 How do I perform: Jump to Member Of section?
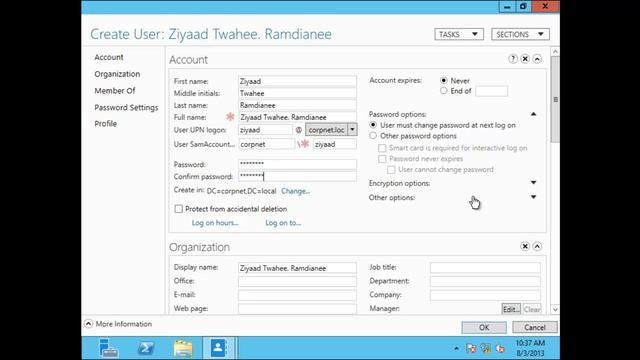point(115,91)
